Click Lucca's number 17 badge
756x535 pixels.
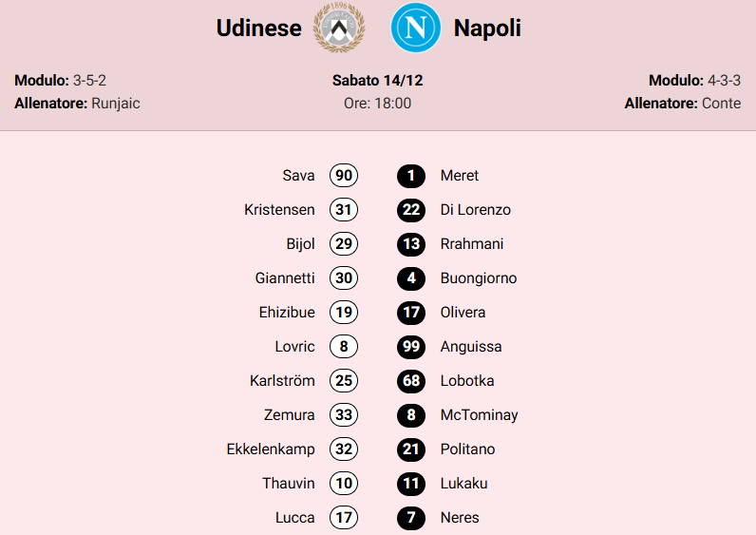point(344,518)
